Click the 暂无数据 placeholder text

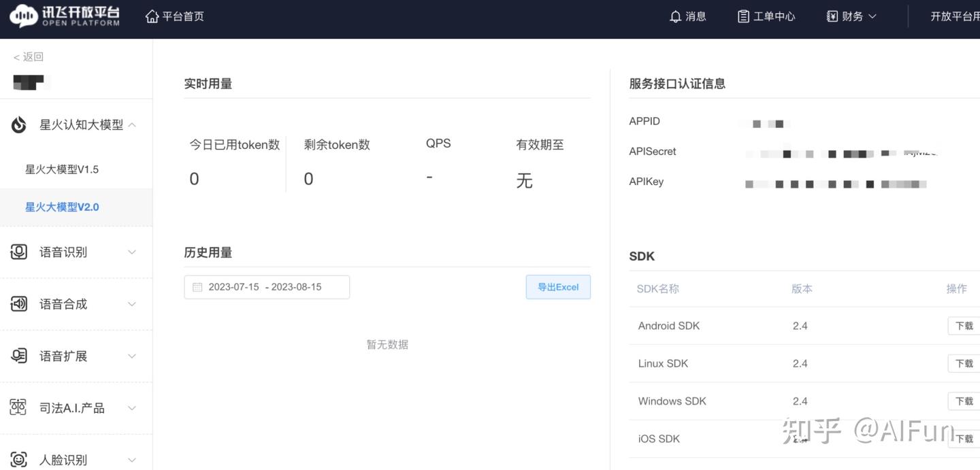pyautogui.click(x=387, y=345)
